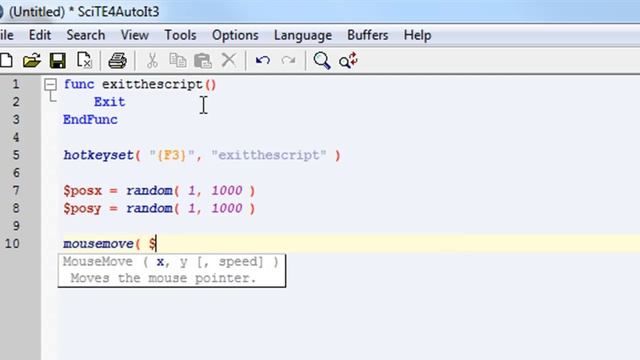This screenshot has height=360, width=640.
Task: Select line number 5 in the margin
Action: 16,155
